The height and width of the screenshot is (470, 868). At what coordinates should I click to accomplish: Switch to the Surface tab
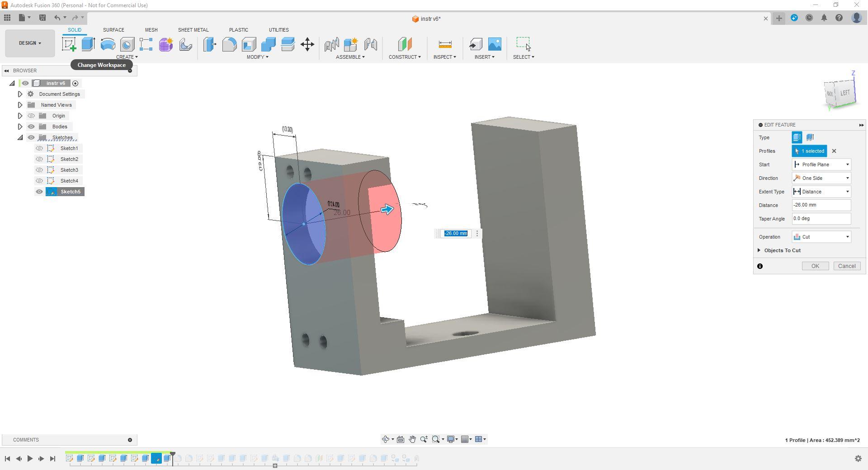113,30
